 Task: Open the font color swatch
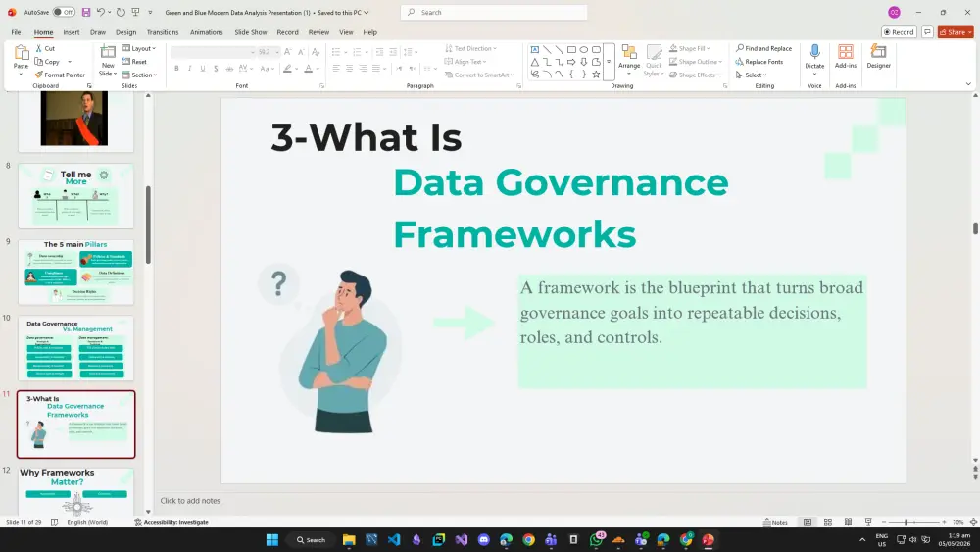pos(308,68)
